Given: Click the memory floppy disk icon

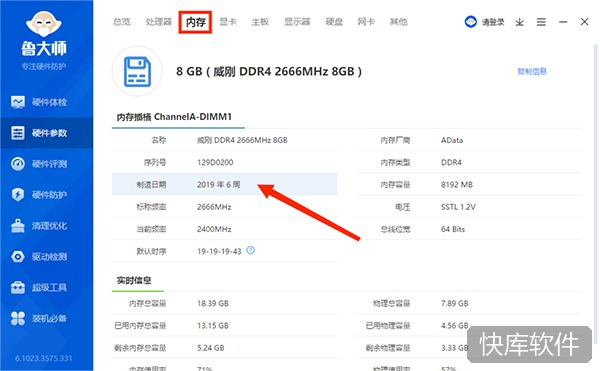Looking at the screenshot, I should pyautogui.click(x=137, y=72).
